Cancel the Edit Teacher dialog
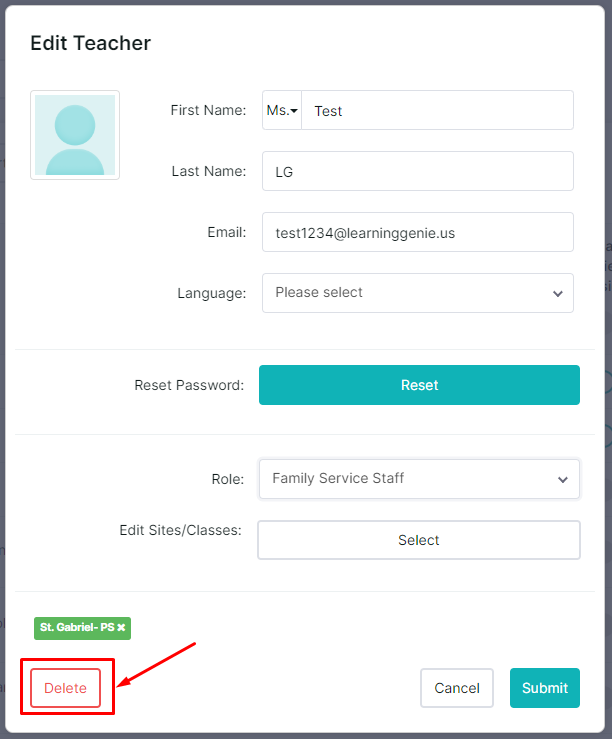The height and width of the screenshot is (739, 612). coord(457,688)
